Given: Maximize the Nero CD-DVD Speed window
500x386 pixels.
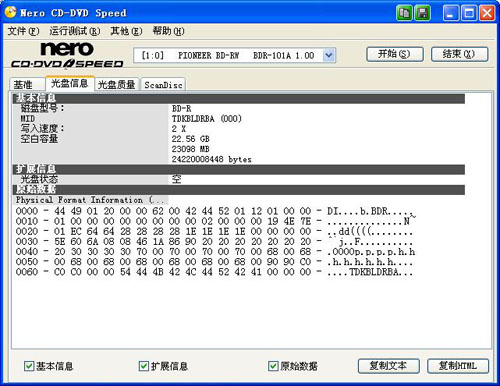Looking at the screenshot, I should [469, 13].
